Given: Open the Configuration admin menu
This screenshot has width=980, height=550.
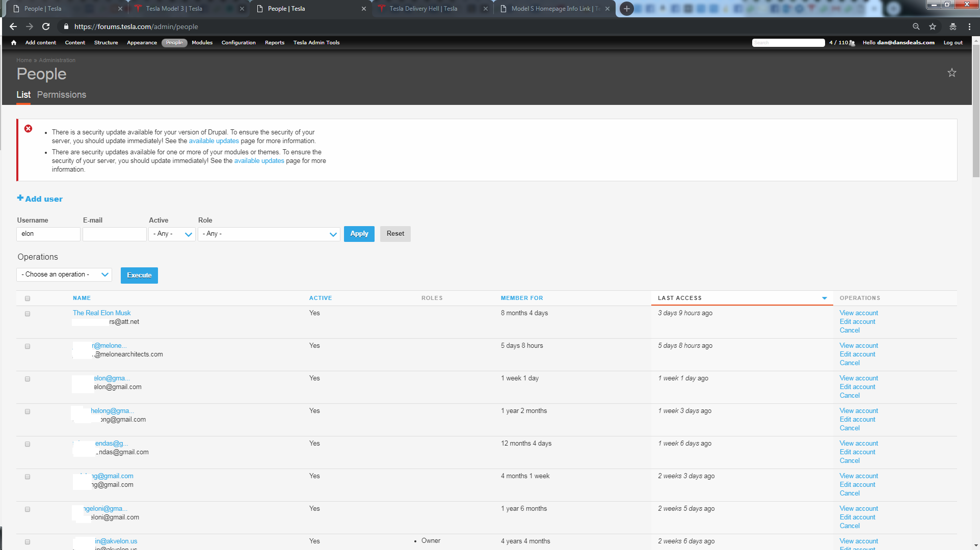Looking at the screenshot, I should [x=239, y=43].
